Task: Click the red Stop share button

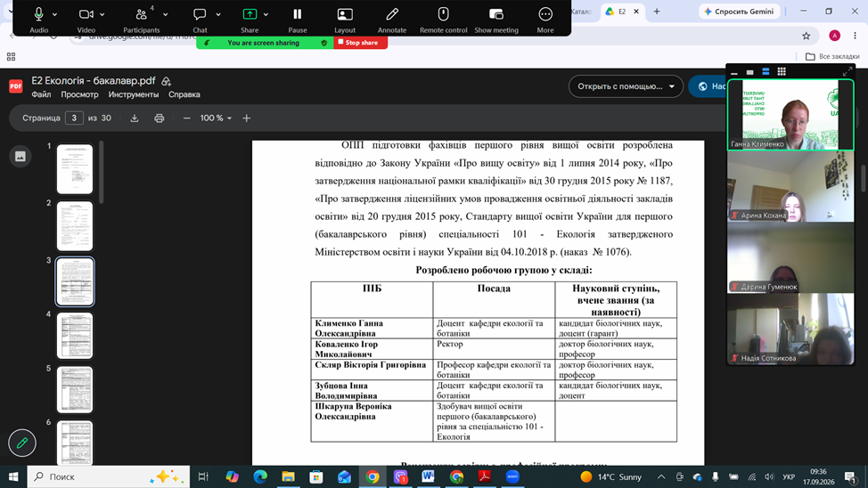Action: click(x=360, y=43)
